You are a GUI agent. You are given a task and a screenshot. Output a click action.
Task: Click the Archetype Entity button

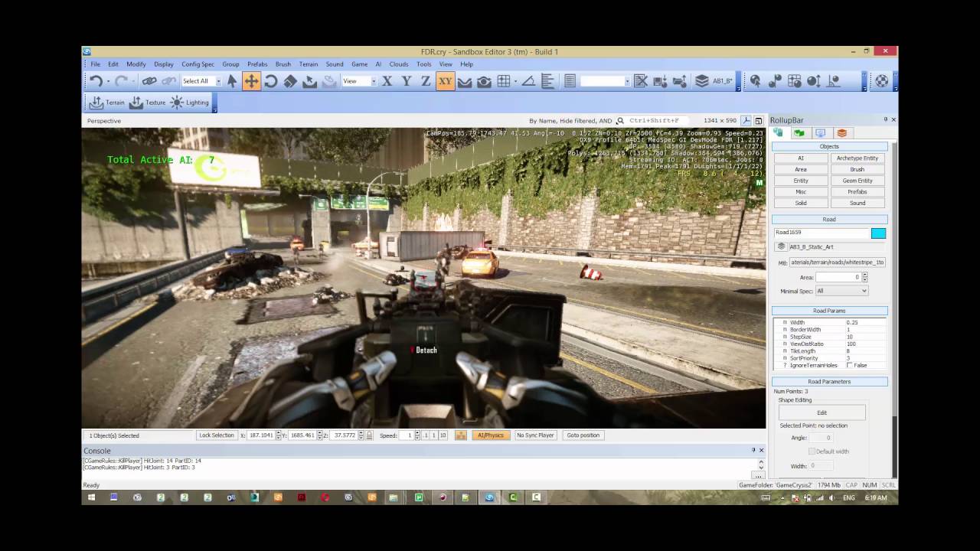click(x=857, y=158)
